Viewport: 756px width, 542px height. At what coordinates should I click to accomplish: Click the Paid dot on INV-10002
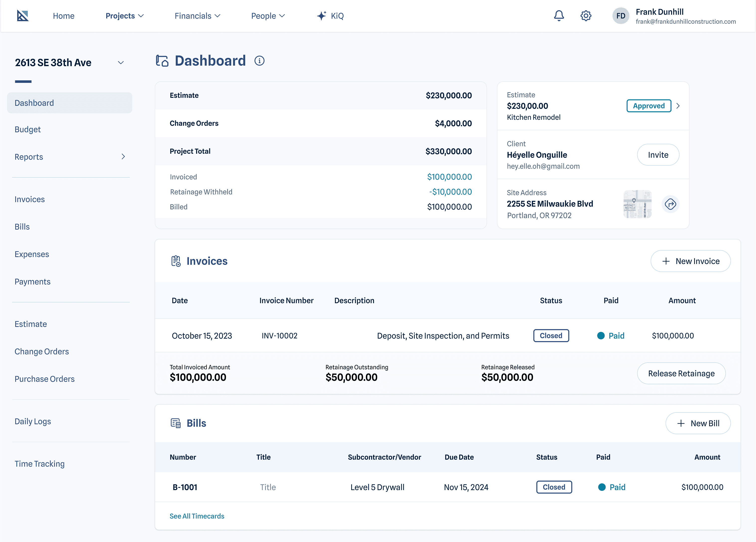(601, 336)
